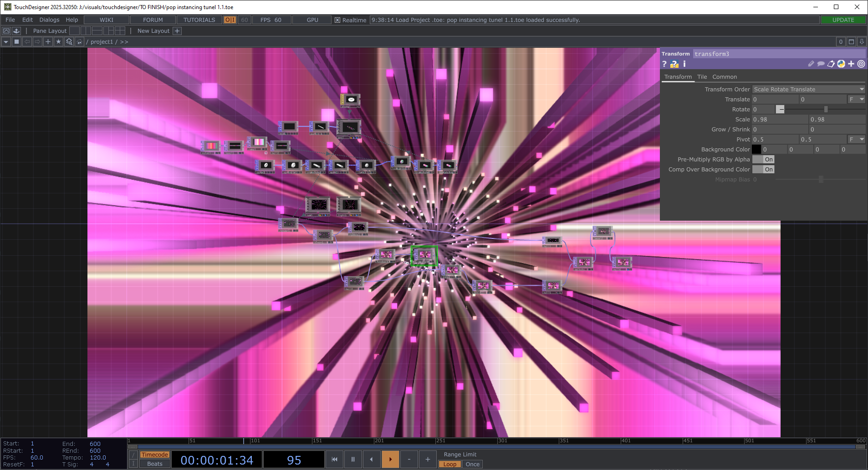
Task: Open the File menu
Action: click(x=10, y=20)
